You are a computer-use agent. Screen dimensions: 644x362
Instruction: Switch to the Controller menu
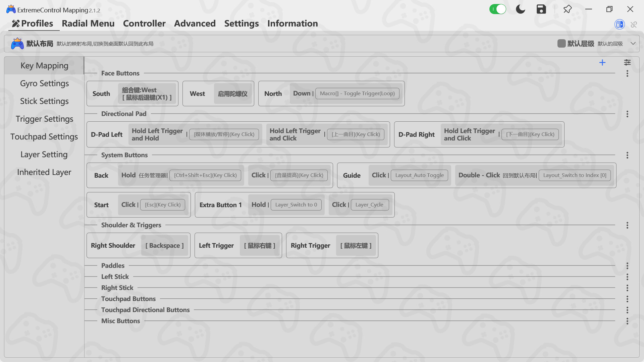click(x=144, y=23)
